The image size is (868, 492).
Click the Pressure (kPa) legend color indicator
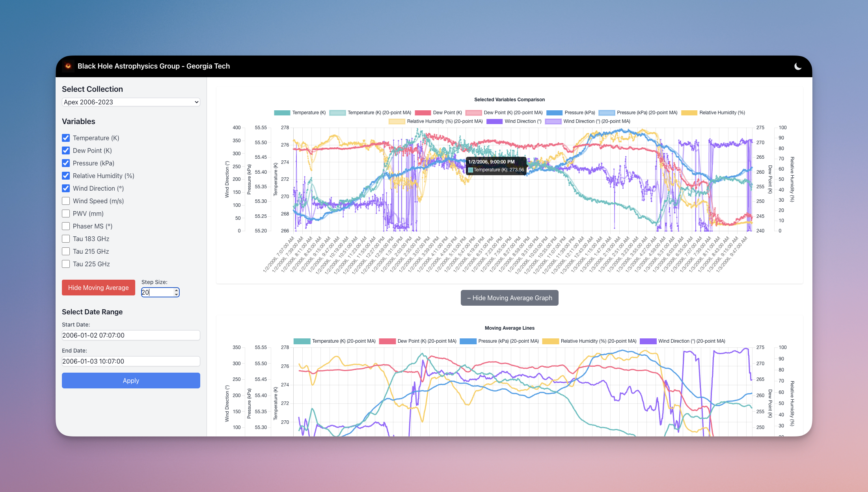(554, 113)
